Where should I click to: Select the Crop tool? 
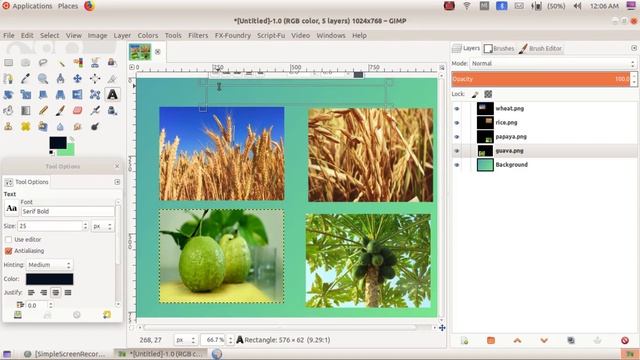(x=112, y=78)
